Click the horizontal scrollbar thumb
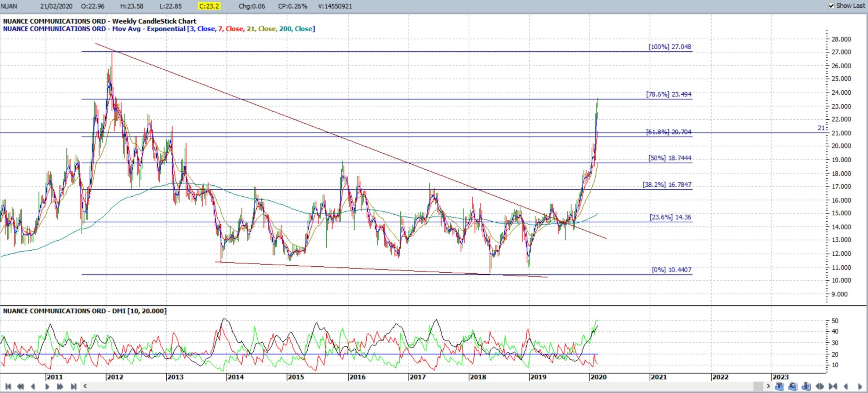The width and height of the screenshot is (868, 393). (758, 386)
